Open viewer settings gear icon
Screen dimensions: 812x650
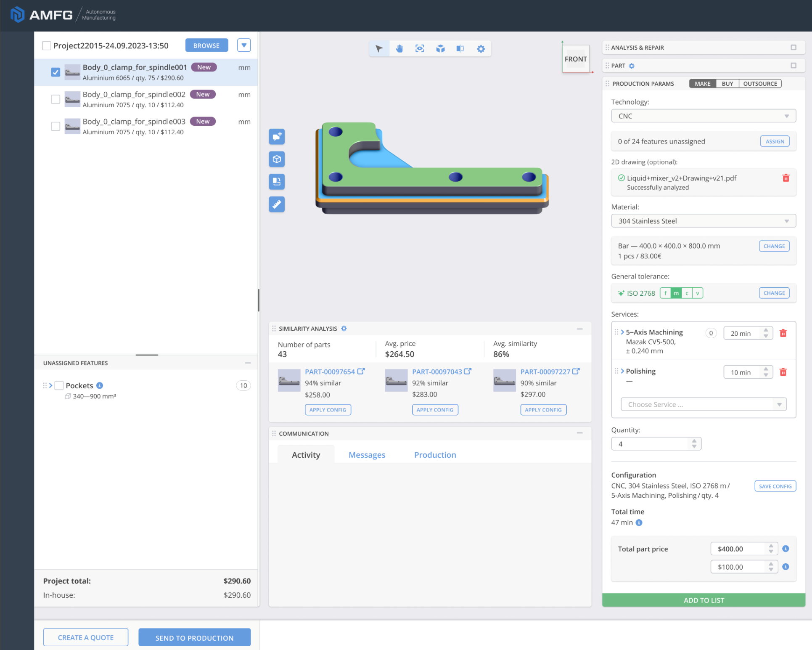pyautogui.click(x=481, y=49)
